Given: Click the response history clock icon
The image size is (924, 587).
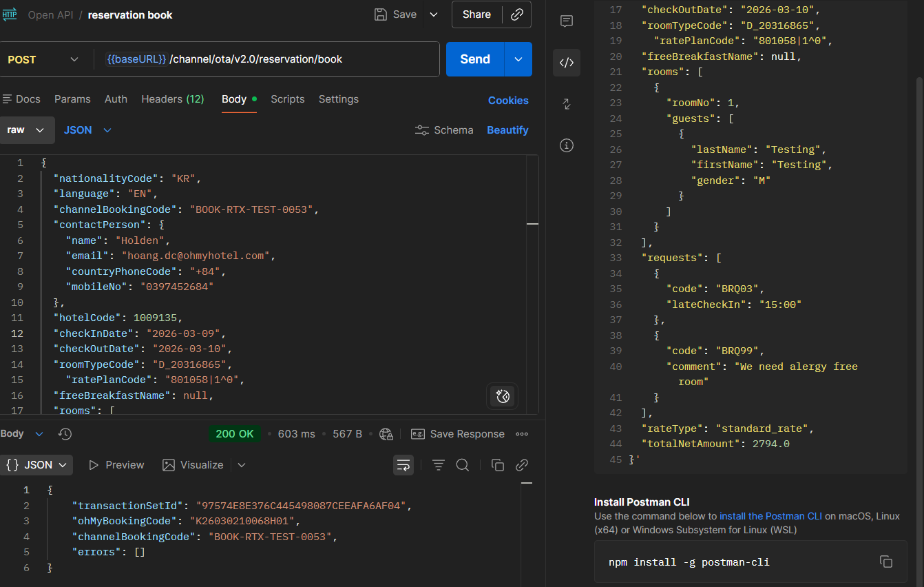Looking at the screenshot, I should [65, 434].
